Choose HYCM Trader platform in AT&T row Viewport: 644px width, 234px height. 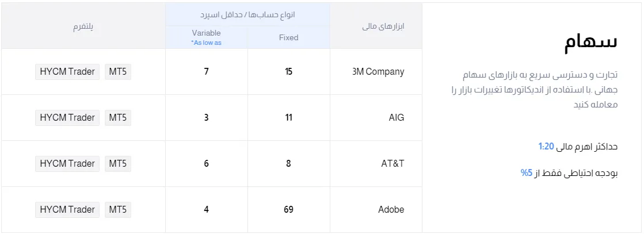67,164
